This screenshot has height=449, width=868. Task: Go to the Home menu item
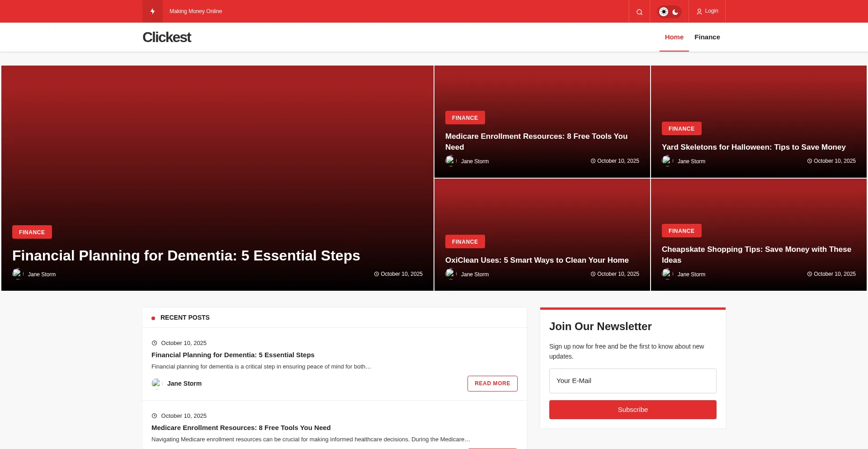pyautogui.click(x=674, y=37)
